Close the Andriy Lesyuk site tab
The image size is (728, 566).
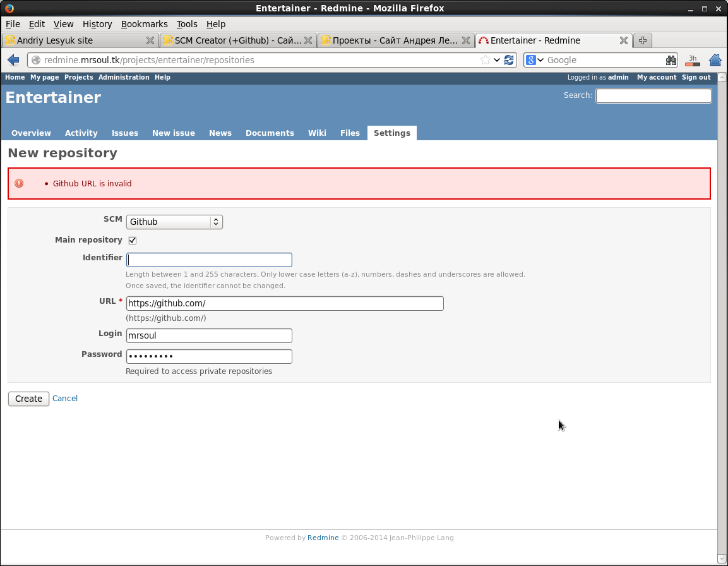[x=150, y=40]
